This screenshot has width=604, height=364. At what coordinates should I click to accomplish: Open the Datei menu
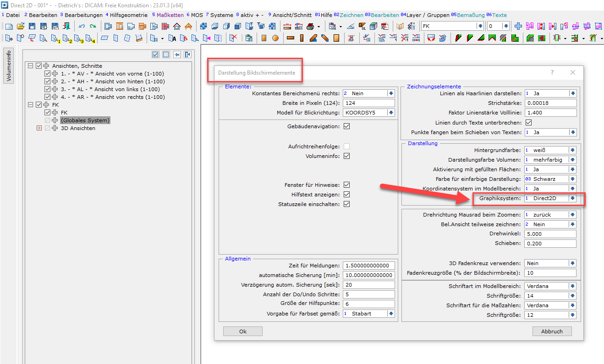pos(12,14)
